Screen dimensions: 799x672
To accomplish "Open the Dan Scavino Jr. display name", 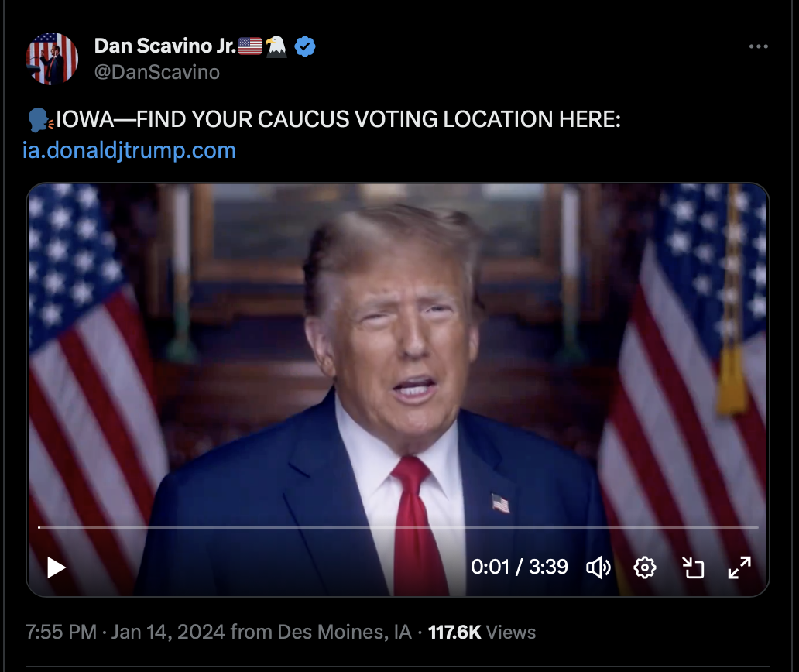I will 165,46.
